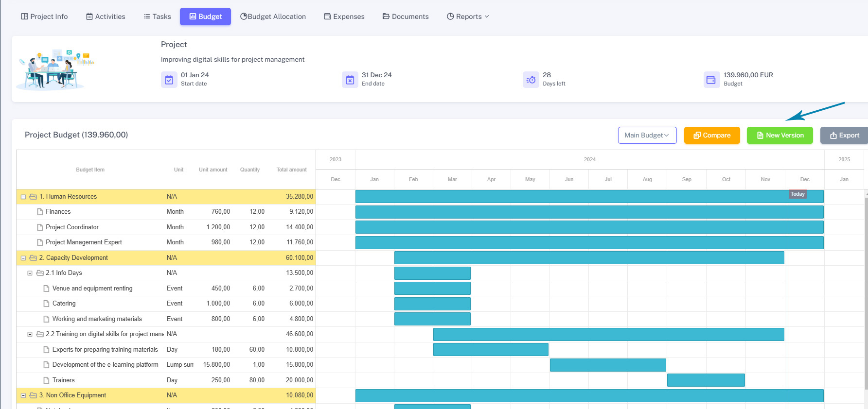The image size is (868, 409).
Task: Click the document icon beside Catering
Action: 46,304
